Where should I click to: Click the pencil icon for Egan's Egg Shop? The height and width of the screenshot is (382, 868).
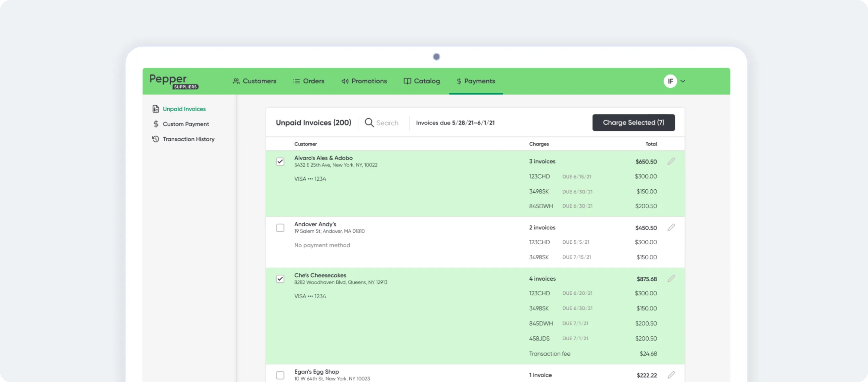point(671,375)
